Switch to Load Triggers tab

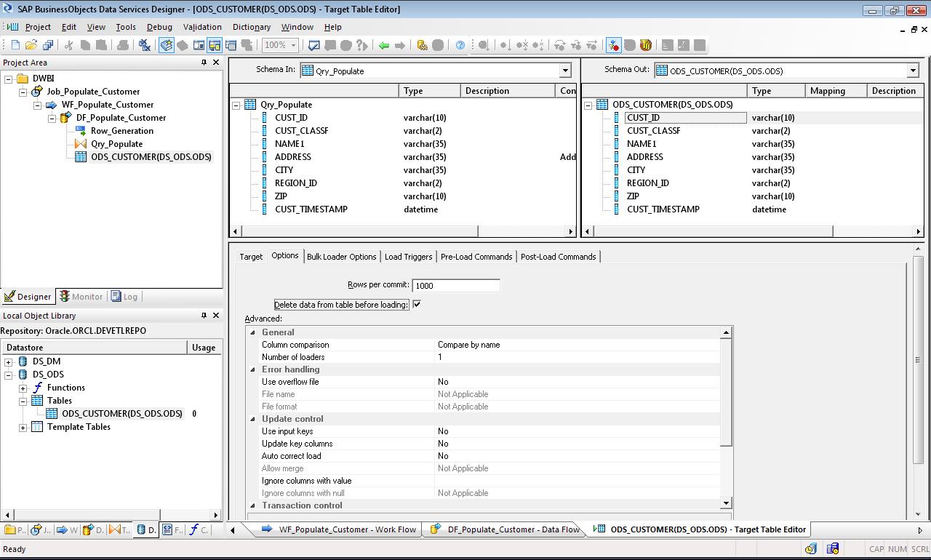408,257
